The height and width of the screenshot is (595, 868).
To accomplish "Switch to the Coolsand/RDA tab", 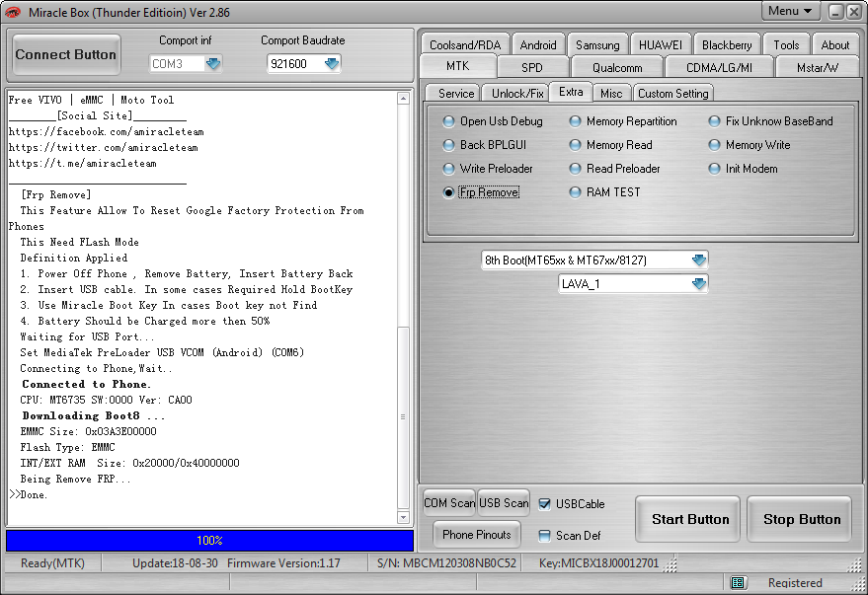I will 465,44.
